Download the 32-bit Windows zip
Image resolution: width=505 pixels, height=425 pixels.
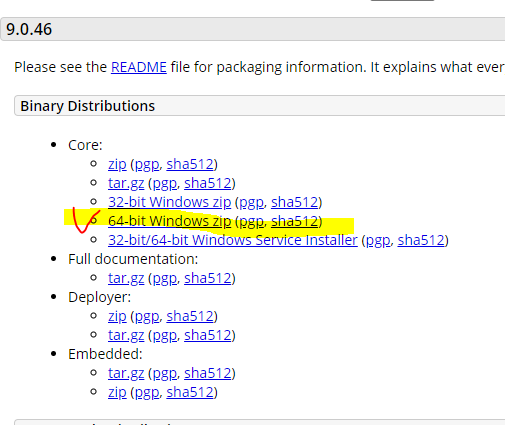coord(170,202)
